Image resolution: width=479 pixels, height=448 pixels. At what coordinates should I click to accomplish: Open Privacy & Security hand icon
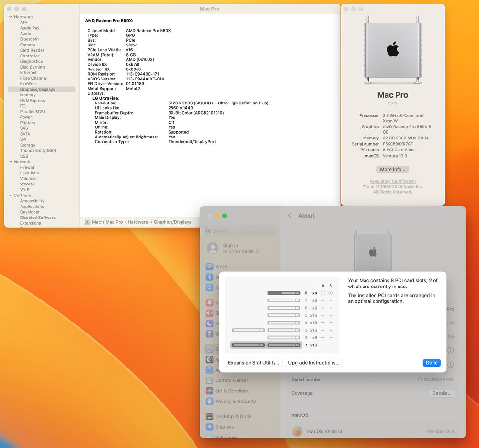tap(209, 402)
